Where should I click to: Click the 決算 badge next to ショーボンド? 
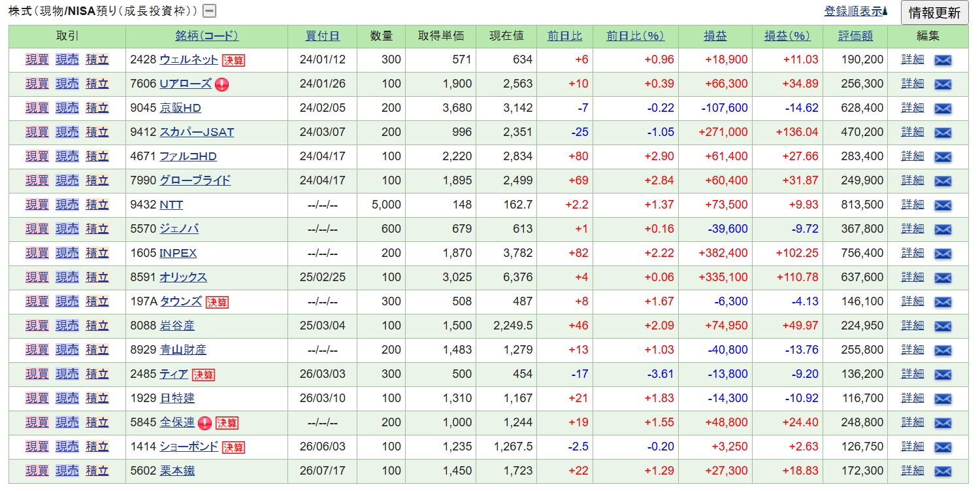pyautogui.click(x=233, y=447)
